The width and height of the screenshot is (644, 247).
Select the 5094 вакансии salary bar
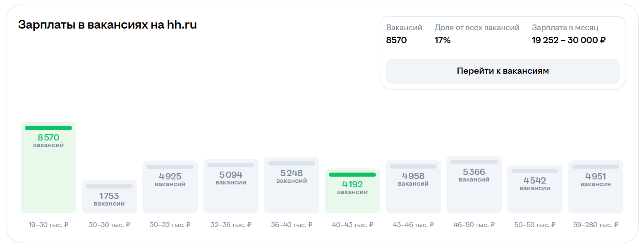pos(231,186)
